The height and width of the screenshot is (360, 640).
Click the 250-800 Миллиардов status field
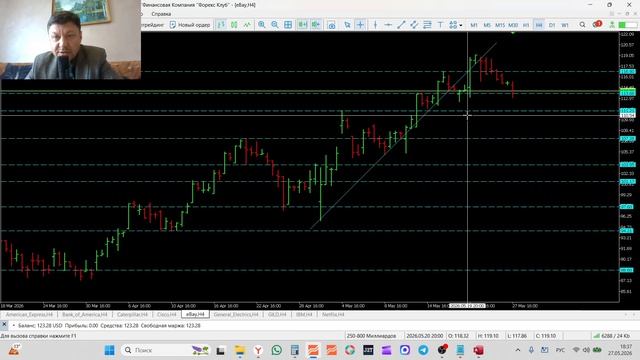371,336
